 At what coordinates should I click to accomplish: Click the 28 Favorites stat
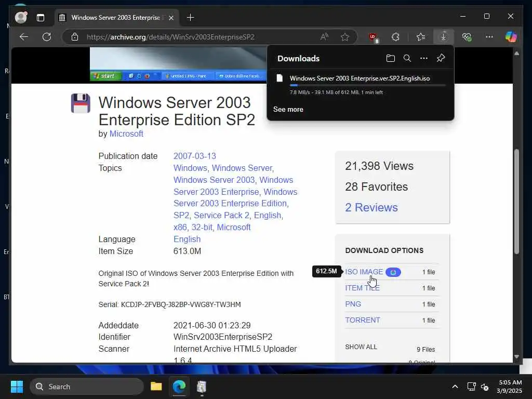[376, 187]
